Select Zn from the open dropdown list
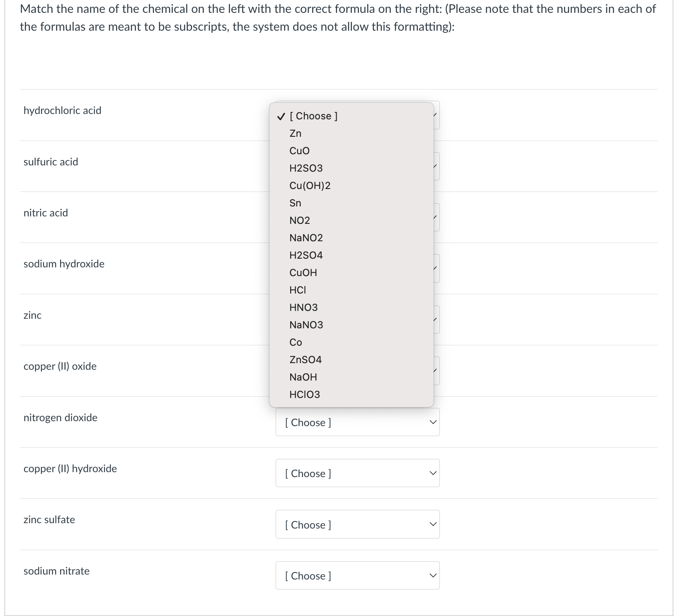Image resolution: width=679 pixels, height=616 pixels. tap(296, 133)
